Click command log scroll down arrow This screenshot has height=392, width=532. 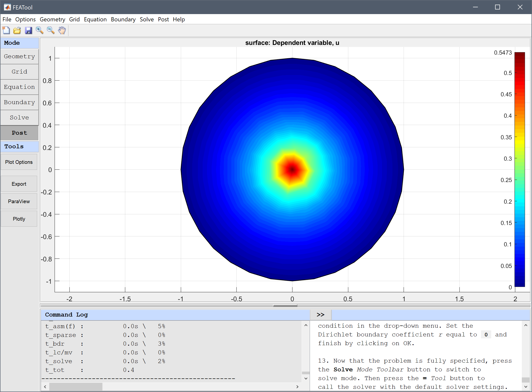[306, 378]
